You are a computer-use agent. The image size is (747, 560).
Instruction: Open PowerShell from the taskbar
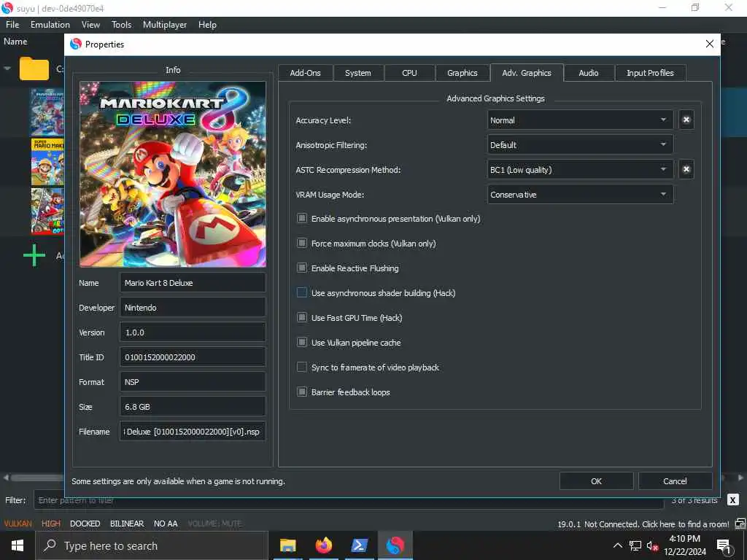359,545
